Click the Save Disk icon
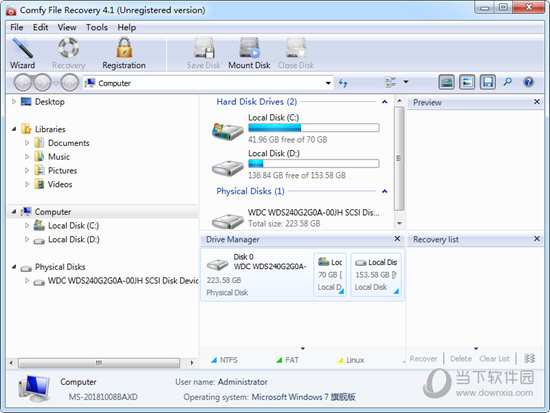The image size is (550, 413). point(204,48)
